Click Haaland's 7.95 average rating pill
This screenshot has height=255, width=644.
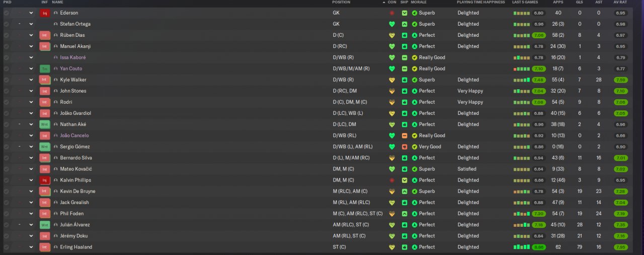(x=620, y=247)
